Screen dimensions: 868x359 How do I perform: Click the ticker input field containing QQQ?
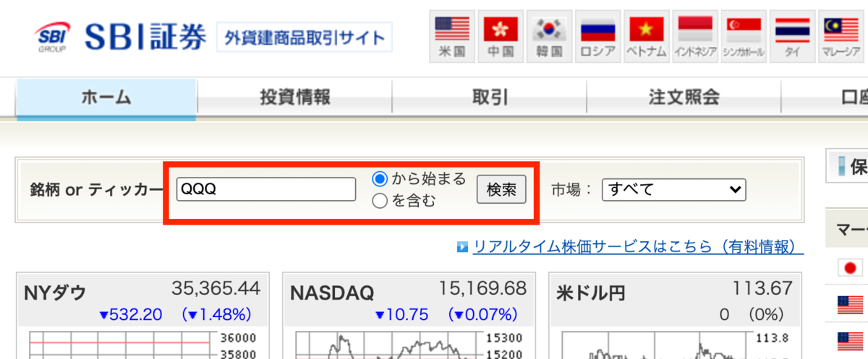[266, 189]
